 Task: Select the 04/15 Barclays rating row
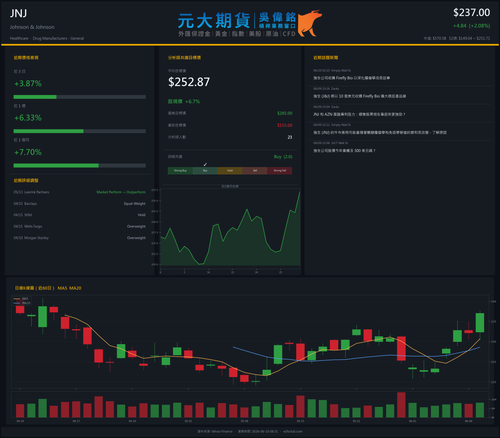80,204
